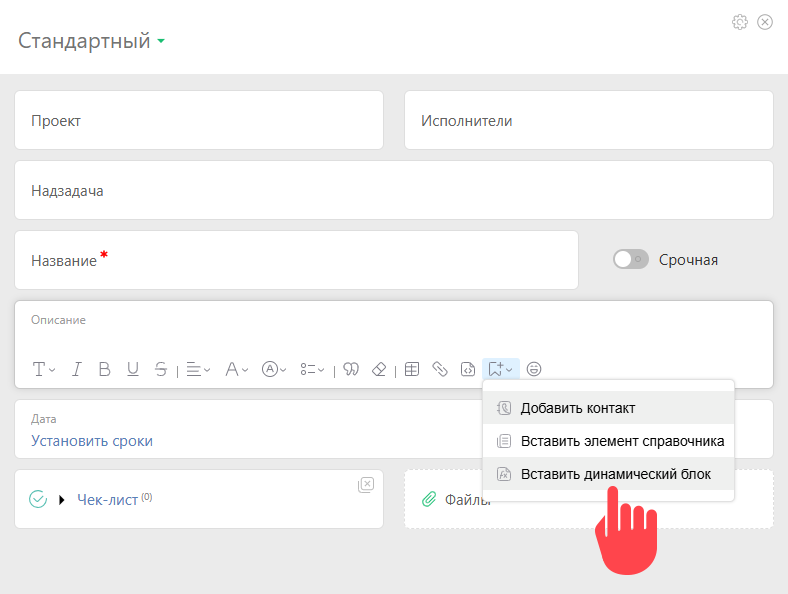Clear formatting with eraser icon
Viewport: 788px width, 594px height.
click(378, 369)
